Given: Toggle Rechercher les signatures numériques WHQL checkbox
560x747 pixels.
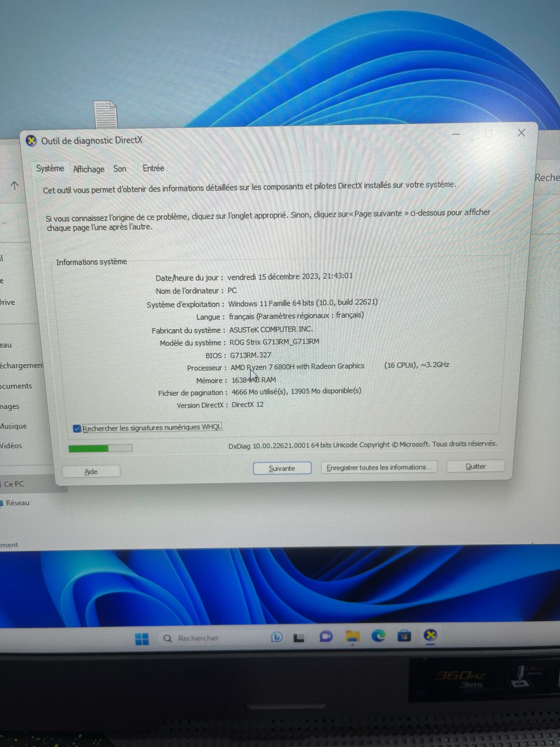Looking at the screenshot, I should pyautogui.click(x=77, y=429).
